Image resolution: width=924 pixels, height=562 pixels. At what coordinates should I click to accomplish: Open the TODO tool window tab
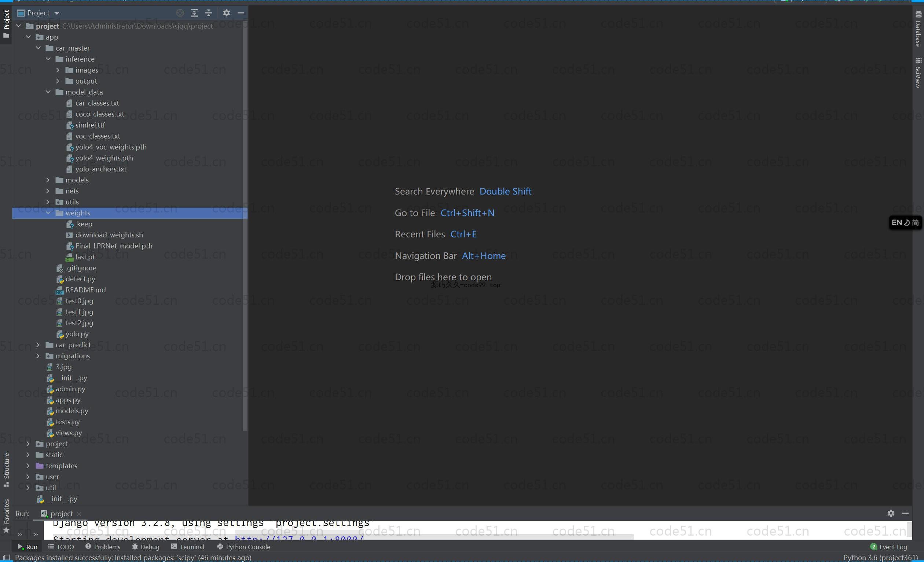coord(61,547)
